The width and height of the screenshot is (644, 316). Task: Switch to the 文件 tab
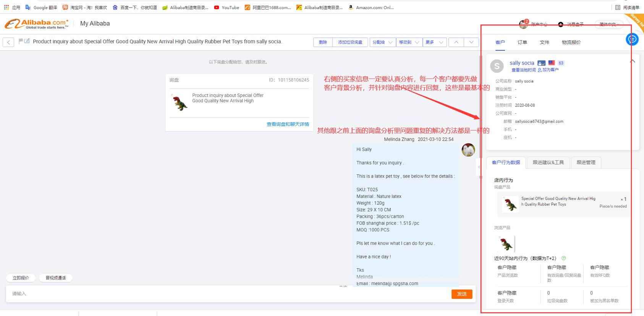[544, 42]
